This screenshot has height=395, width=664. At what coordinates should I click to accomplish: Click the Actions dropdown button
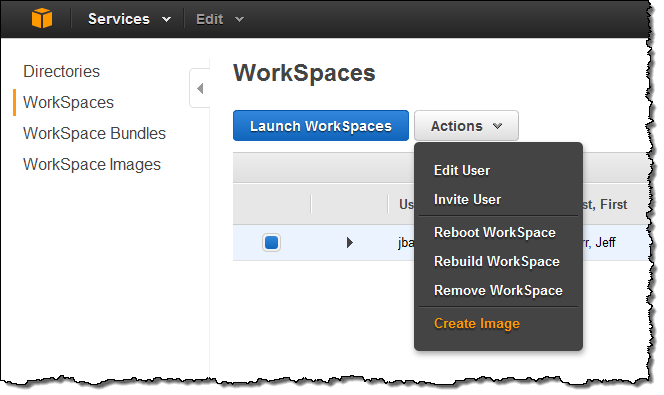466,126
